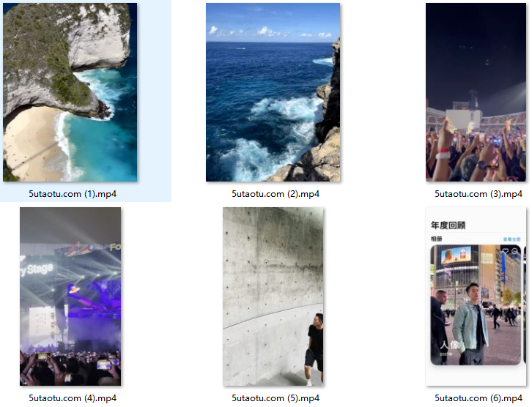532x407 pixels.
Task: Select the purple-lit concert stage thumbnail
Action: 70,296
